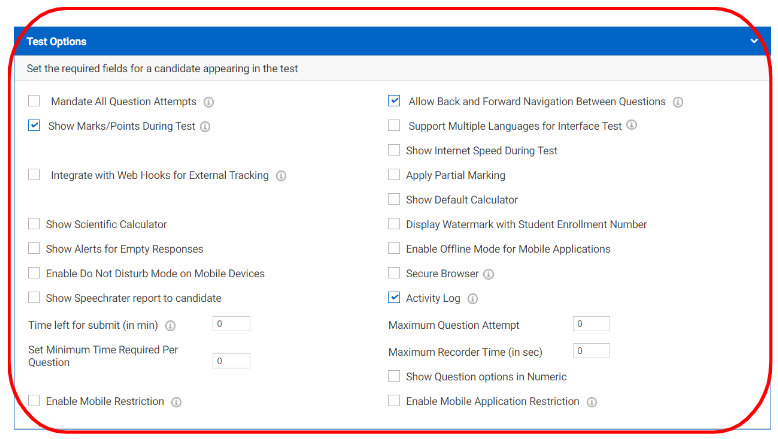Open info icon for Support Multiple Languages
The height and width of the screenshot is (439, 778).
631,125
